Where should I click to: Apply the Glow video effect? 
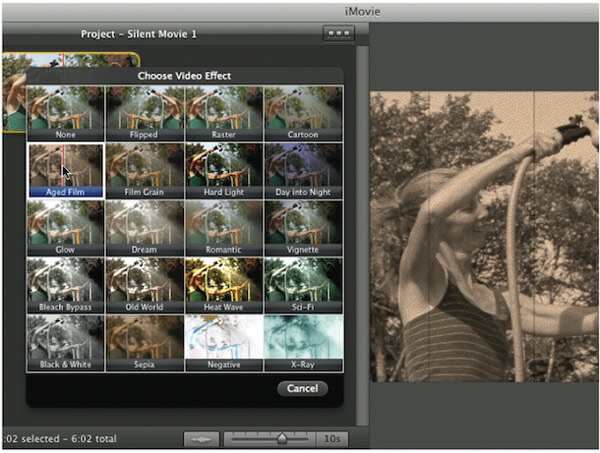click(65, 228)
